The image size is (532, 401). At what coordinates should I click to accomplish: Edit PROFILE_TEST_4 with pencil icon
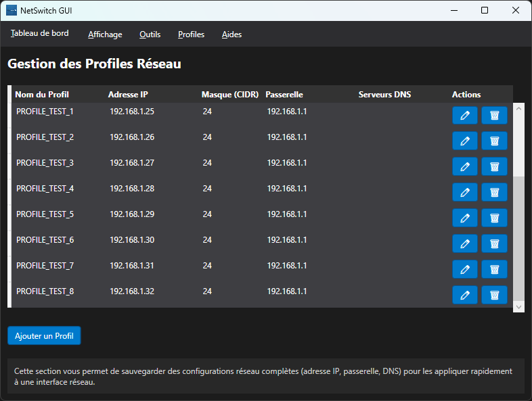tap(465, 192)
